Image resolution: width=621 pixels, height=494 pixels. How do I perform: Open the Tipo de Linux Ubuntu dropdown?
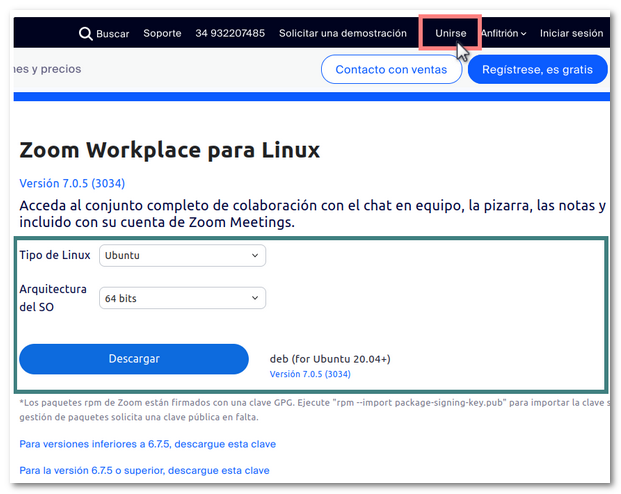click(182, 256)
